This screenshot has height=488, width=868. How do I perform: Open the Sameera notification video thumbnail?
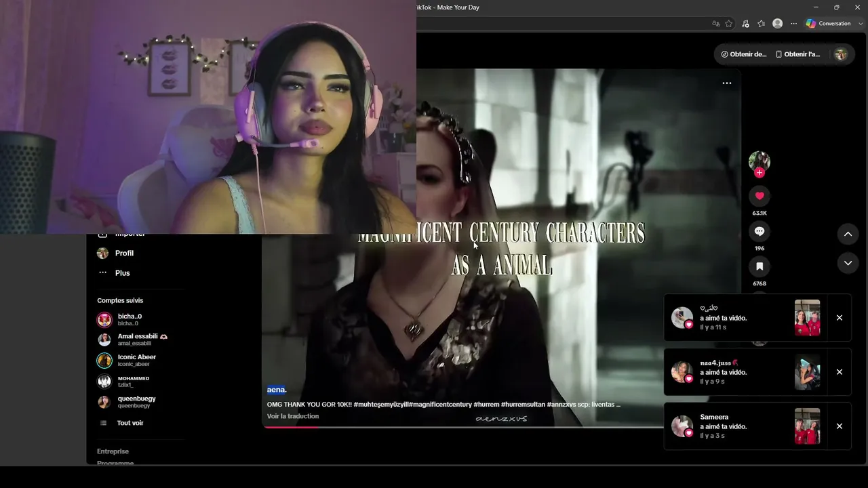tap(807, 426)
